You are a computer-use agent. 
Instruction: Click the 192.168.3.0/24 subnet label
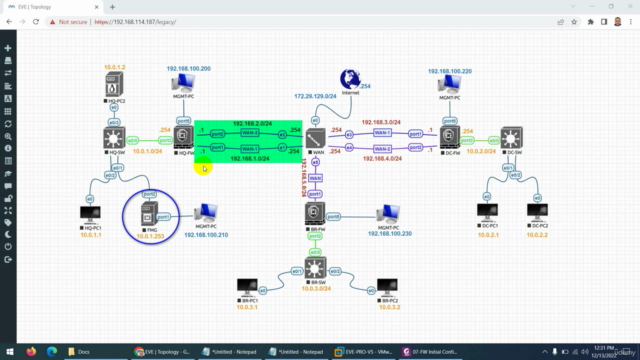[381, 122]
